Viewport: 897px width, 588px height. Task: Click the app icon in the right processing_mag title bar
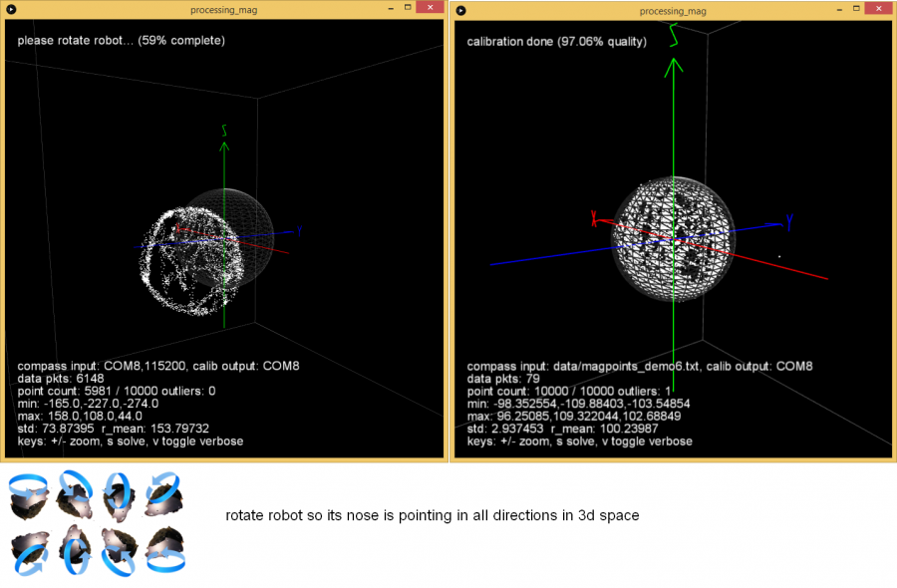click(461, 10)
